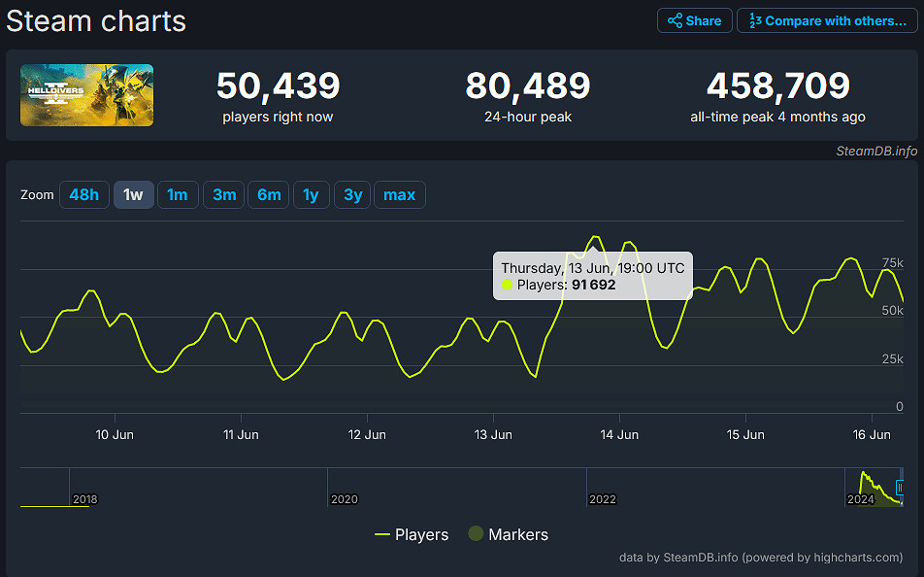Screen dimensions: 924x577
Task: Click the player count peak marker on the chart
Action: [595, 236]
